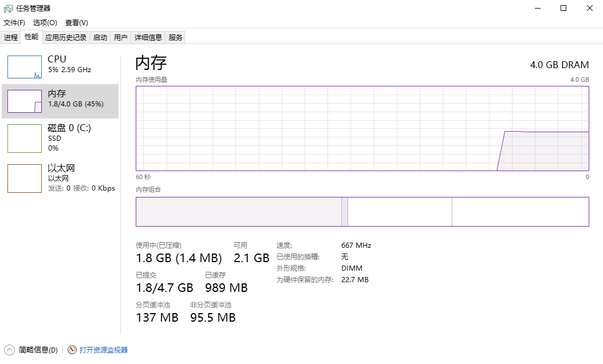Switch to the 进程 tab
The width and height of the screenshot is (603, 364).
pyautogui.click(x=11, y=37)
